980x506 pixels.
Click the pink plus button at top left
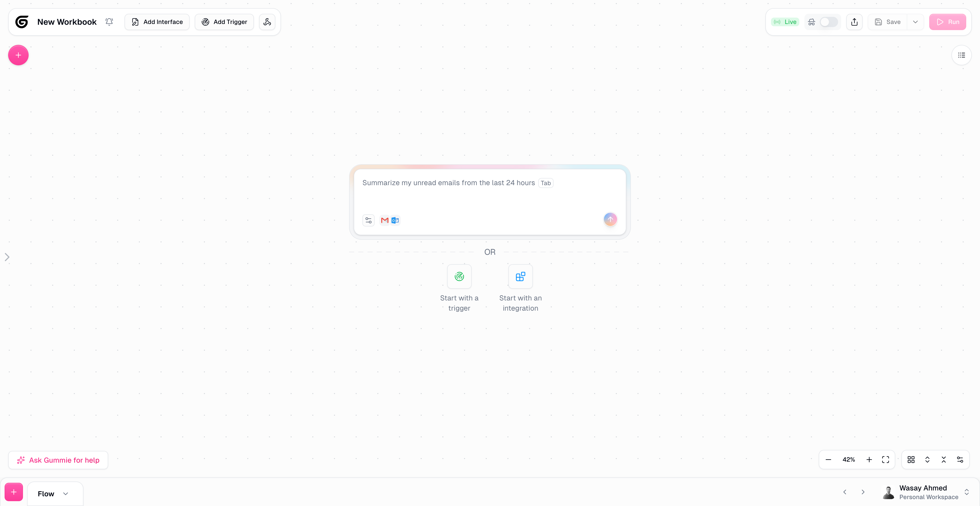pyautogui.click(x=18, y=55)
